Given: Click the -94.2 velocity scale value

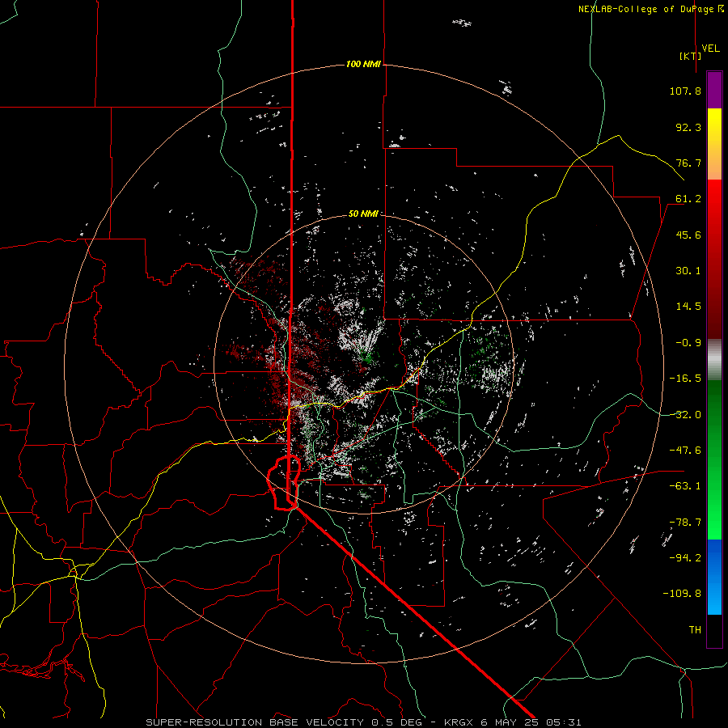Looking at the screenshot, I should (x=685, y=558).
